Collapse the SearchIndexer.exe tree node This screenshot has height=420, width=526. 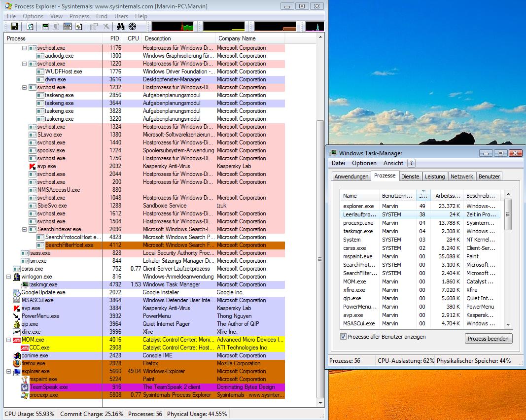[x=25, y=229]
